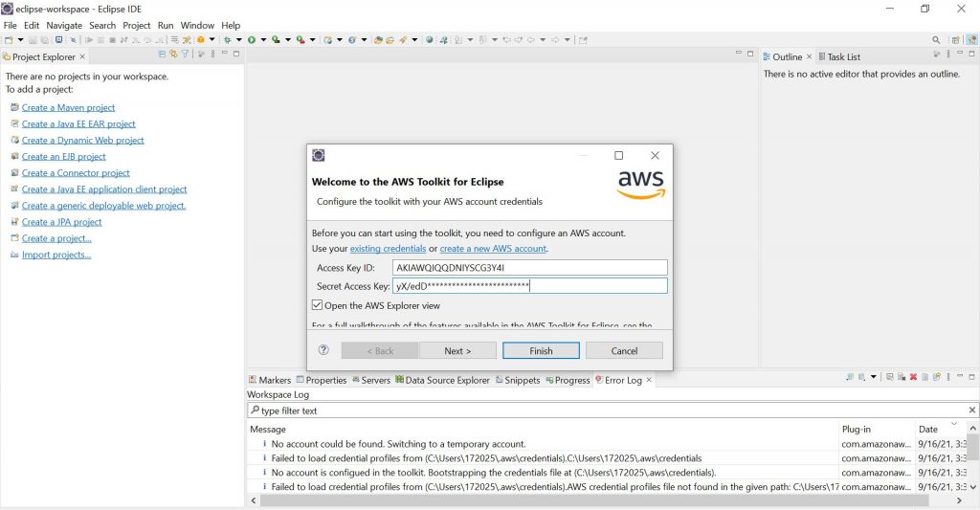Viewport: 980px width, 510px height.
Task: Toggle Open the AWS Explorer view checkbox
Action: [318, 305]
